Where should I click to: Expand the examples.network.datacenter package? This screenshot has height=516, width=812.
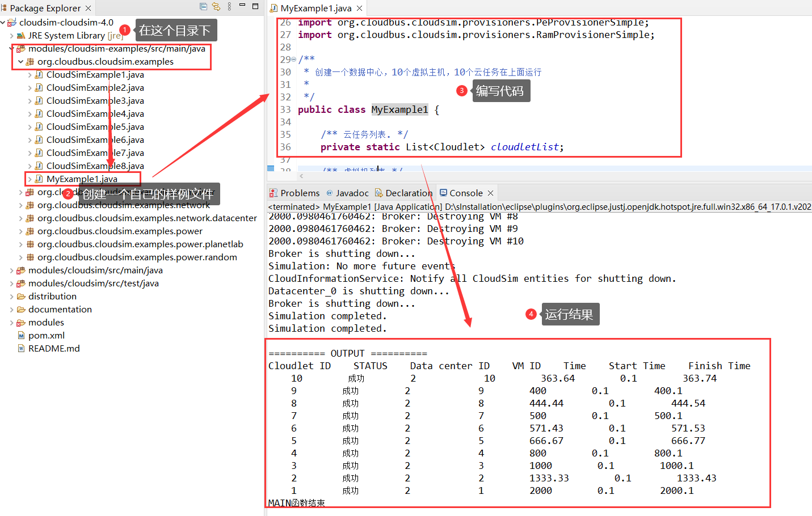(x=20, y=218)
